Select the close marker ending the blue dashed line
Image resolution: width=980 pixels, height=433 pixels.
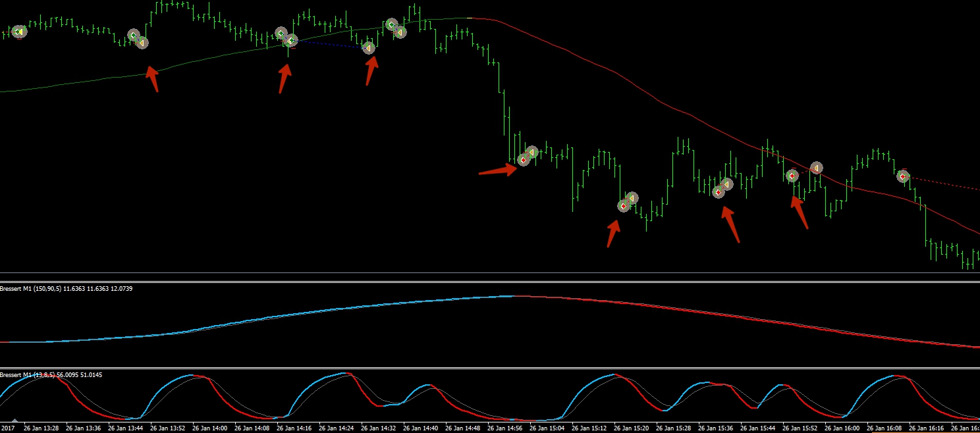point(369,48)
